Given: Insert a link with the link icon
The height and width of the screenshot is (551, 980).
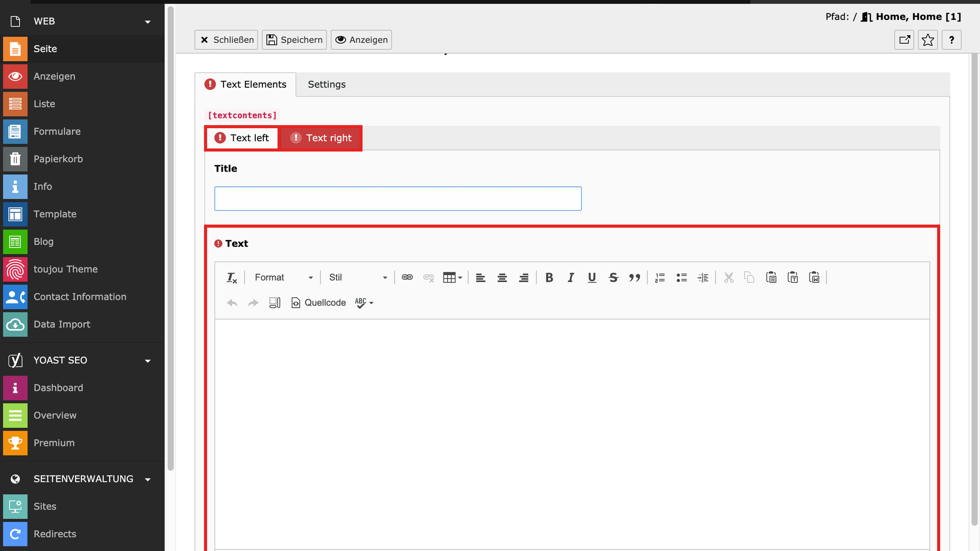Looking at the screenshot, I should coord(407,278).
